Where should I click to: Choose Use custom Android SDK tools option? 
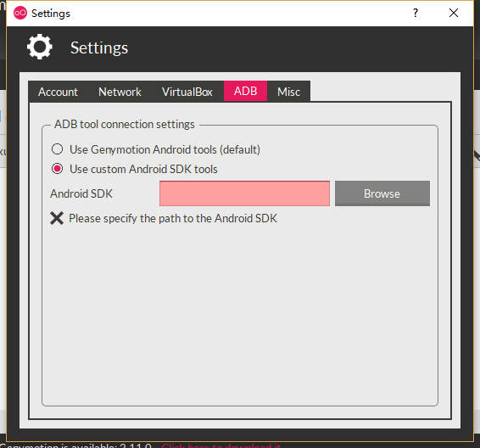coord(58,169)
